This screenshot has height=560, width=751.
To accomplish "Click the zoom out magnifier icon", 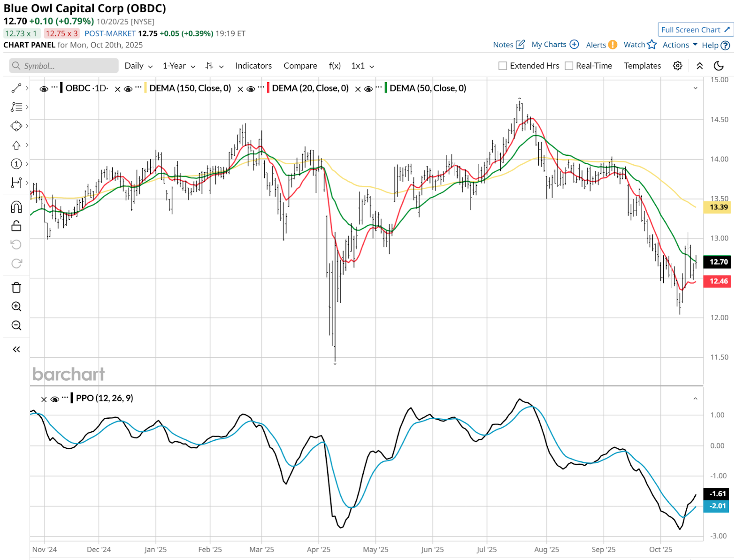I will click(x=16, y=325).
